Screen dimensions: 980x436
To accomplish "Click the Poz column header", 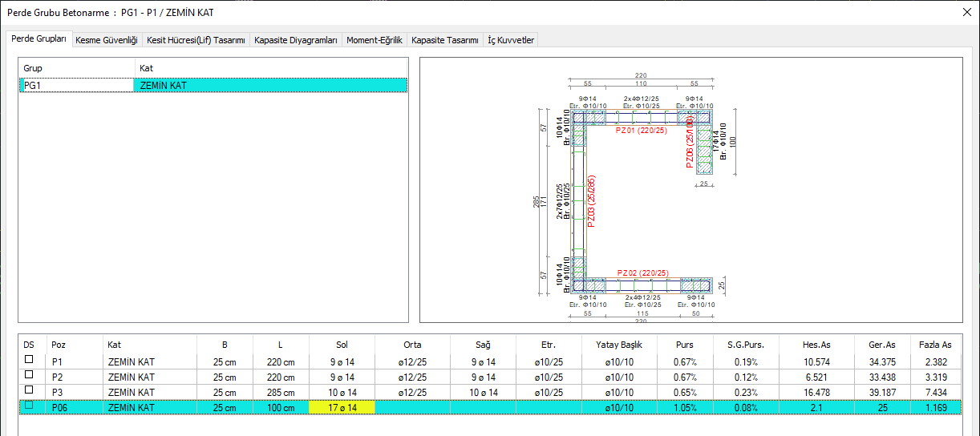I will [x=59, y=345].
